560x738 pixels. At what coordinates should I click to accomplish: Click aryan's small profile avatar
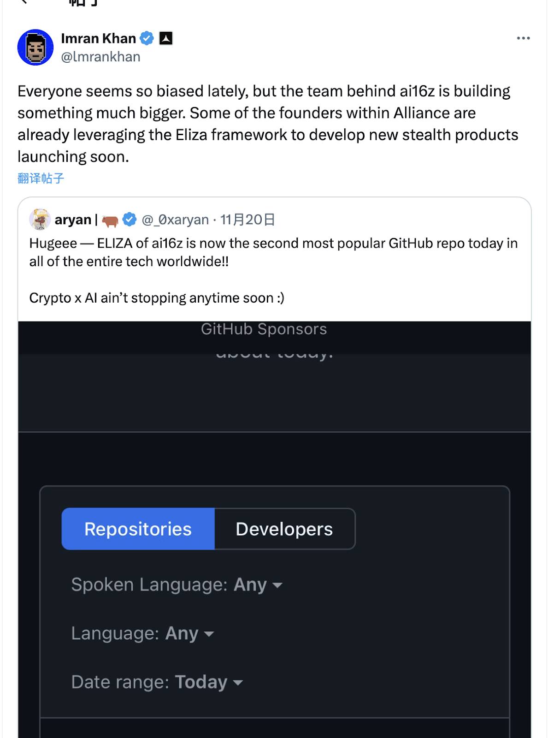(x=40, y=220)
